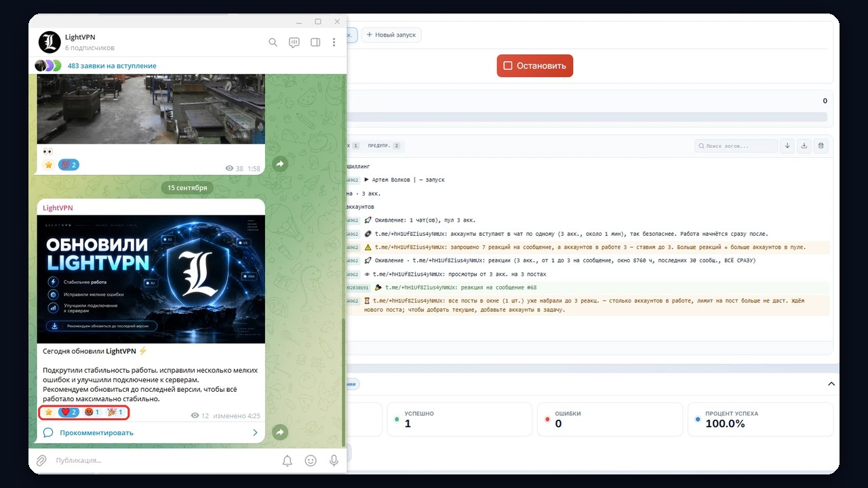The image size is (868, 488).
Task: Select the 'ПРЕДУПР. 2' log filter
Action: point(384,146)
